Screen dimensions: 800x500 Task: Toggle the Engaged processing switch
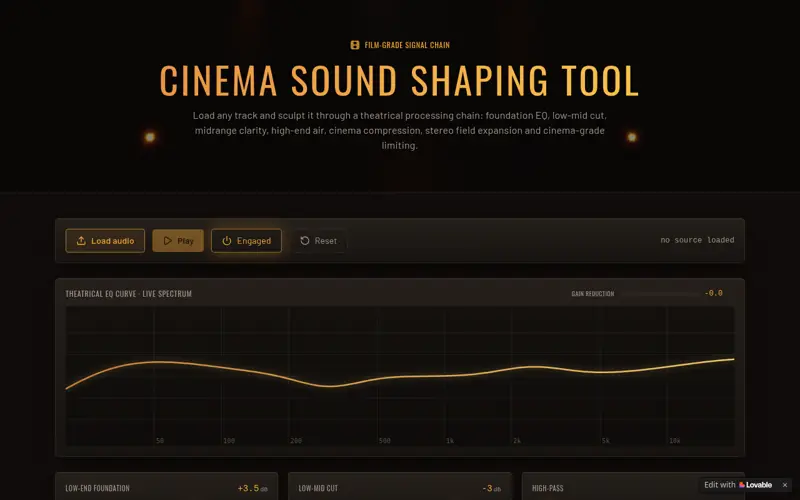click(246, 241)
